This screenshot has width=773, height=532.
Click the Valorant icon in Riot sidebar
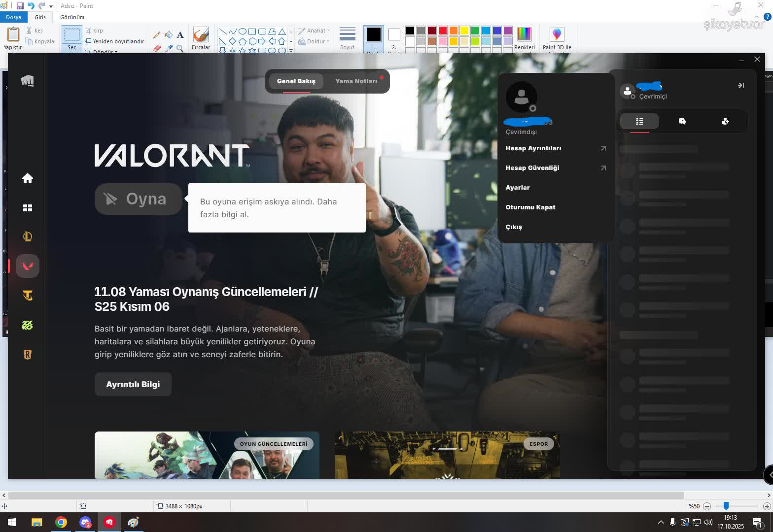coord(28,266)
